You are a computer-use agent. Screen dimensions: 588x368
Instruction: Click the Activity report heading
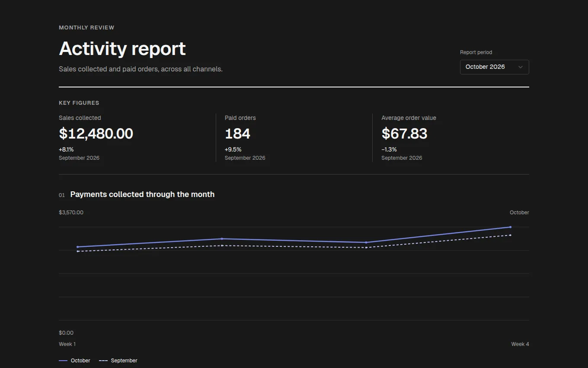click(x=122, y=48)
